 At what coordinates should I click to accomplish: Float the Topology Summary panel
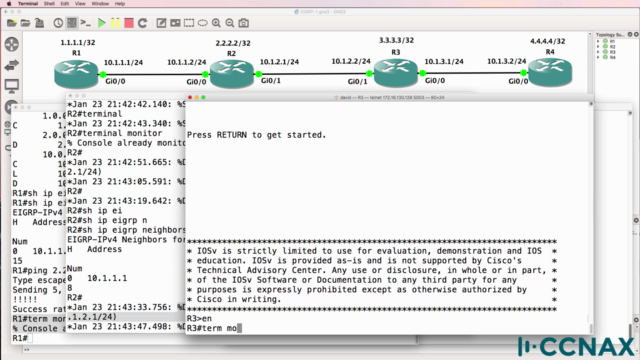pyautogui.click(x=630, y=35)
